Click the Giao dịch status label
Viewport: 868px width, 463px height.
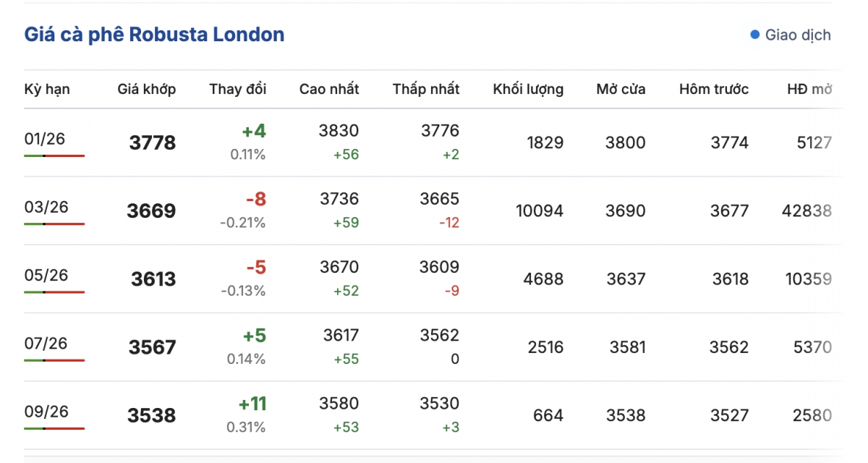[798, 35]
